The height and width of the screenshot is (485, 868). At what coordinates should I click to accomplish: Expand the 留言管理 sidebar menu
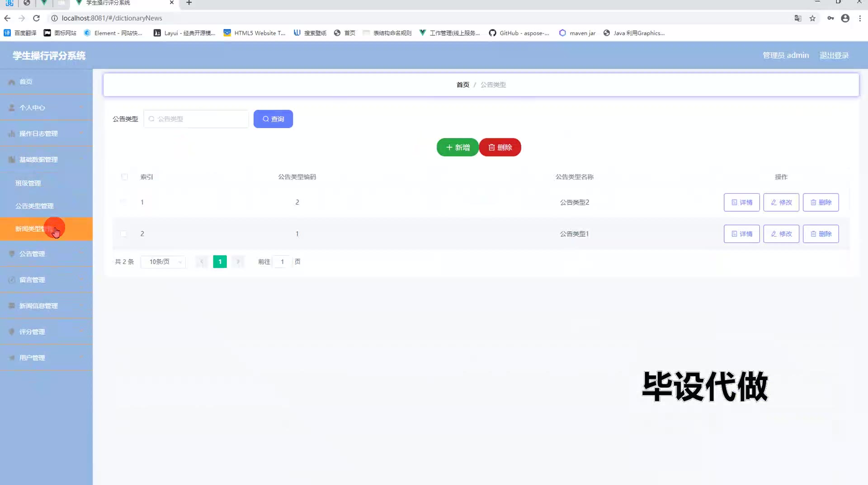46,280
